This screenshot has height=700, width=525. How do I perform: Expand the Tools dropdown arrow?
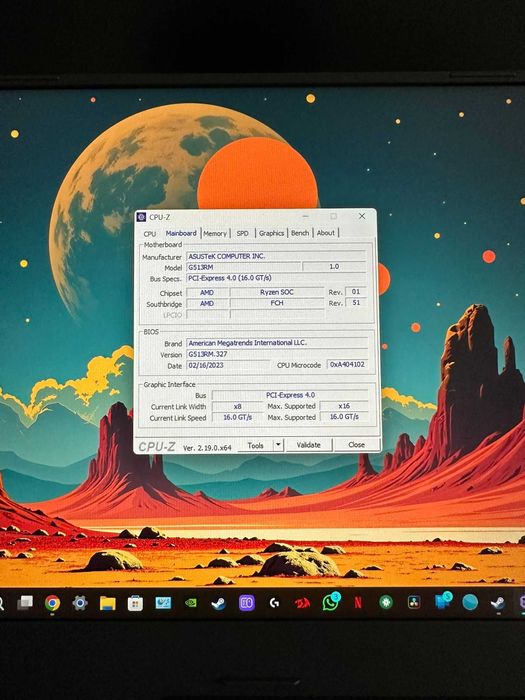tap(279, 445)
